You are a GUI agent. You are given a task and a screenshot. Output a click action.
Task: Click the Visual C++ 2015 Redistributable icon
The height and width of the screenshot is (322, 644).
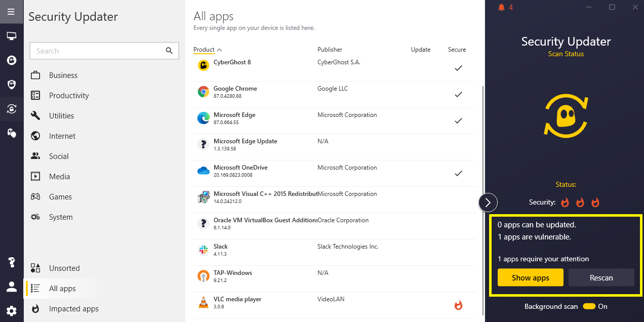coord(203,197)
